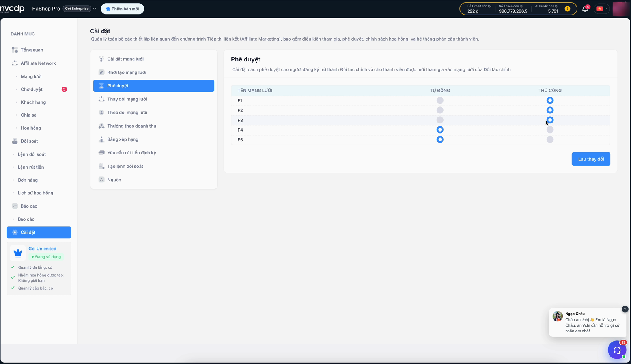This screenshot has height=364, width=631.
Task: Open Chờ duyệt pending list
Action: [x=32, y=89]
